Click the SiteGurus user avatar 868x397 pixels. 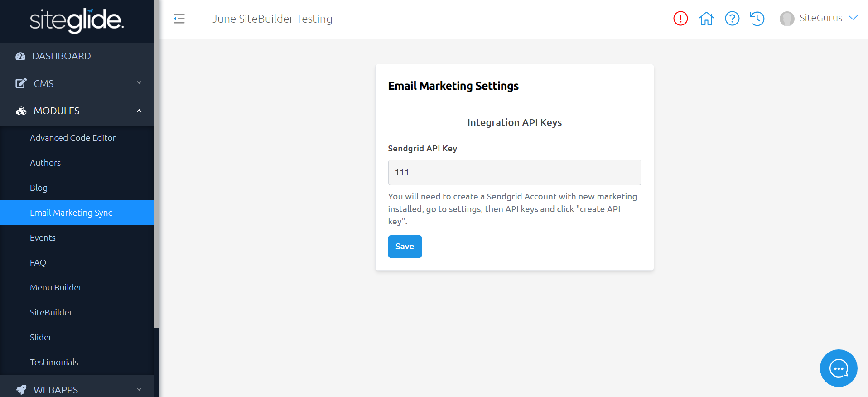click(787, 19)
